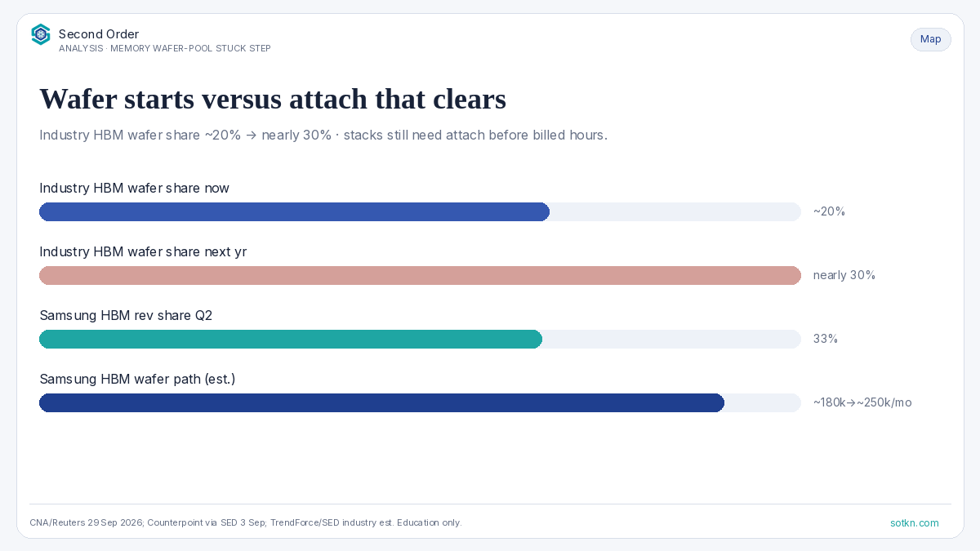The height and width of the screenshot is (551, 980).
Task: Open the Map button
Action: click(931, 39)
